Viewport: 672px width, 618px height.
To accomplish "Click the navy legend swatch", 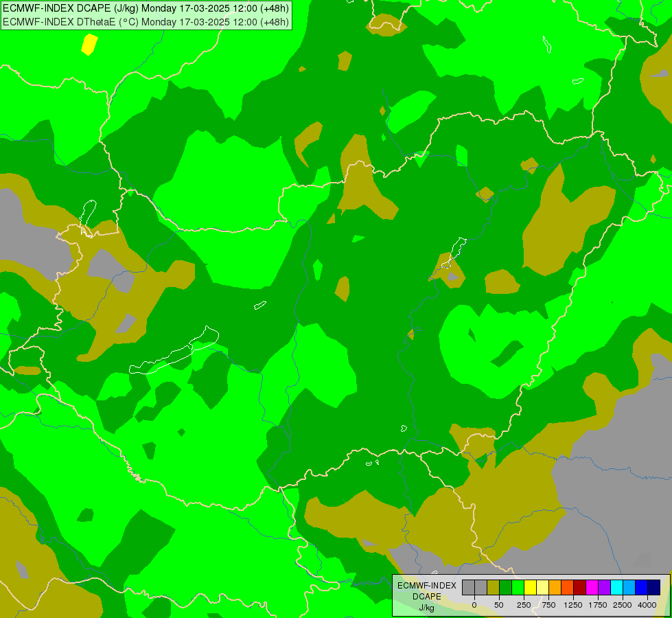I will click(x=653, y=588).
